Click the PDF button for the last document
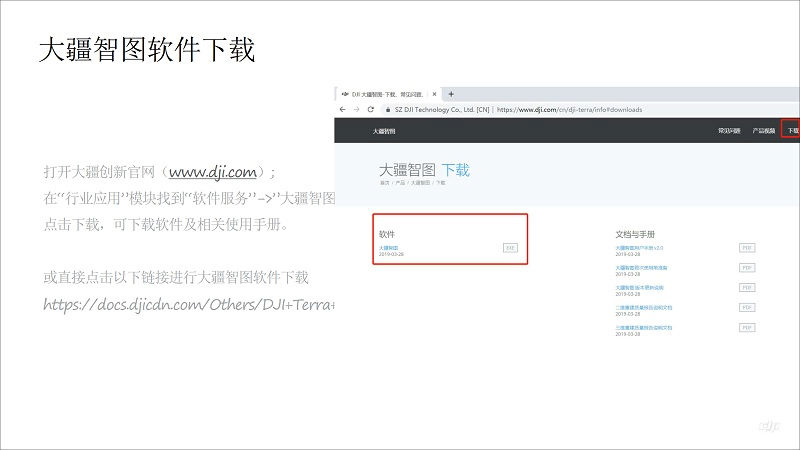The image size is (800, 450). pyautogui.click(x=746, y=328)
